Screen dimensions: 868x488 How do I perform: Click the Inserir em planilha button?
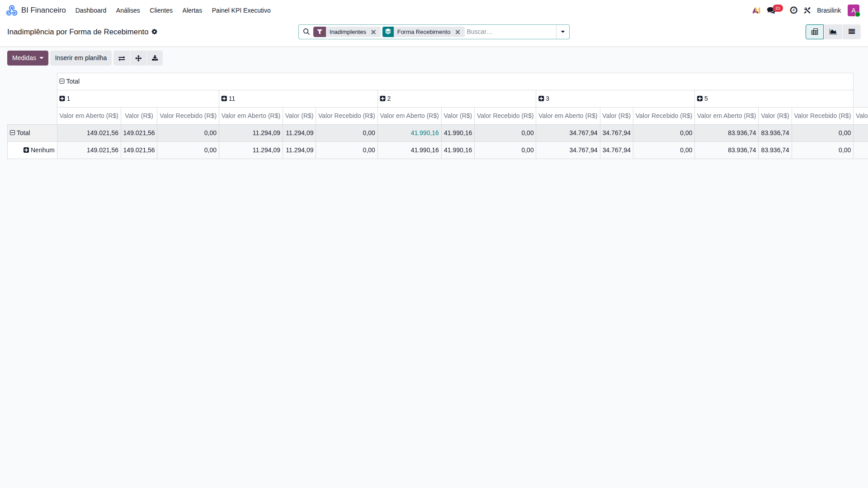pos(81,58)
